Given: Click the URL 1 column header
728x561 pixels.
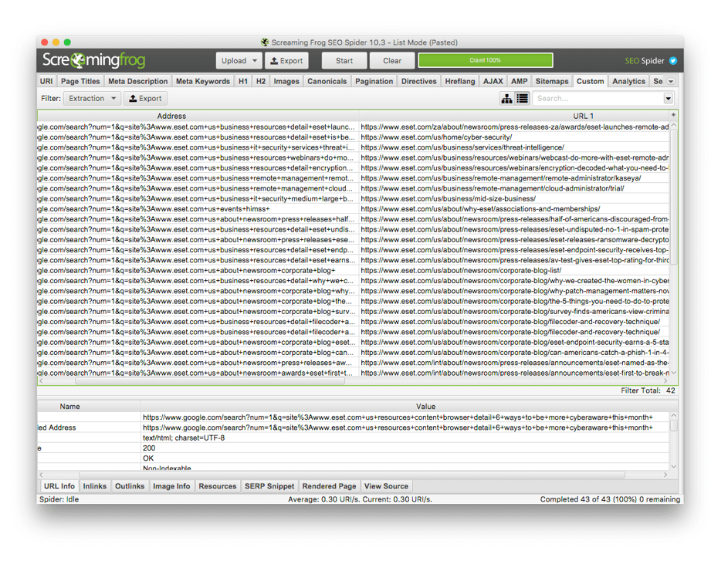Looking at the screenshot, I should point(514,116).
